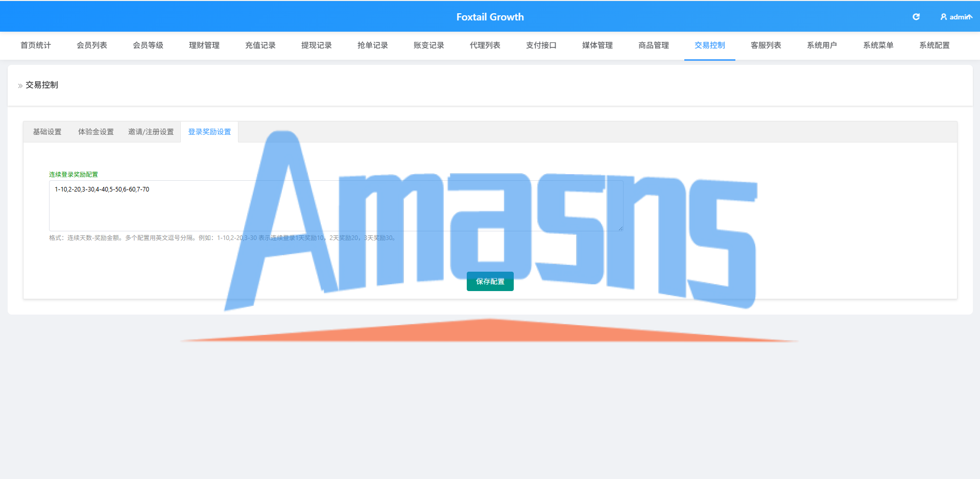
Task: Open 充值记录 page
Action: point(260,45)
